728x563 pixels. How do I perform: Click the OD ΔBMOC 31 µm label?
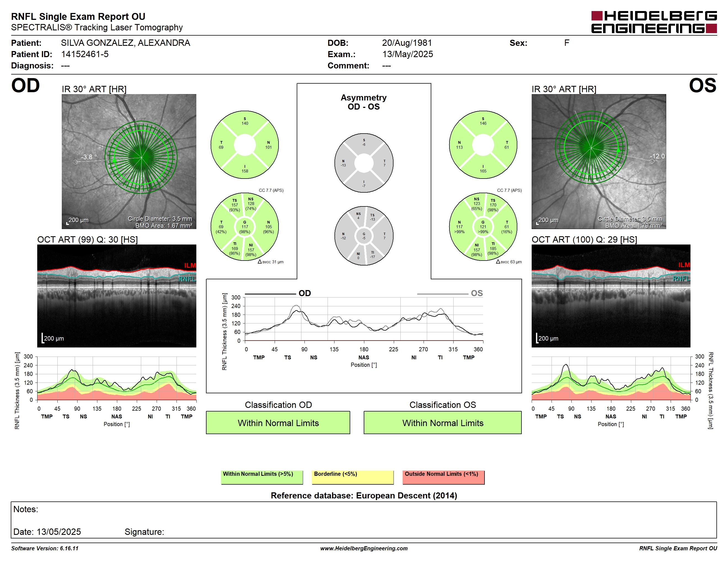(x=271, y=262)
